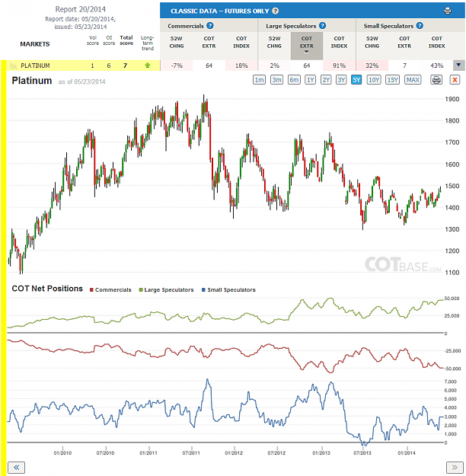Sort by Large Speculators COT EXTR column
This screenshot has height=476, width=466.
(307, 46)
